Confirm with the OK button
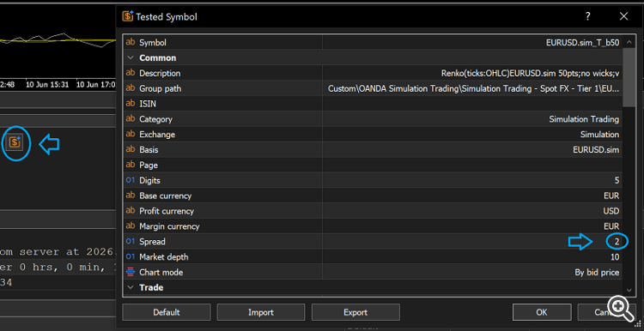The height and width of the screenshot is (331, 644). tap(542, 312)
